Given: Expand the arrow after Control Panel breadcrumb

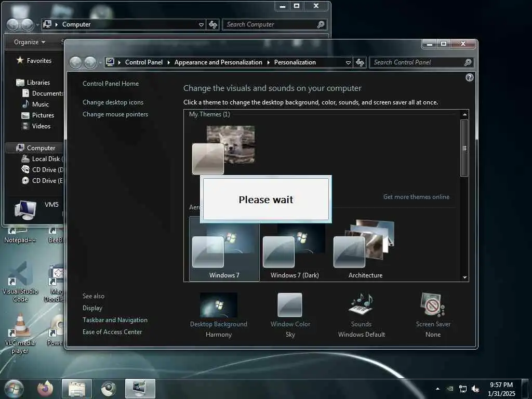Looking at the screenshot, I should pyautogui.click(x=169, y=62).
